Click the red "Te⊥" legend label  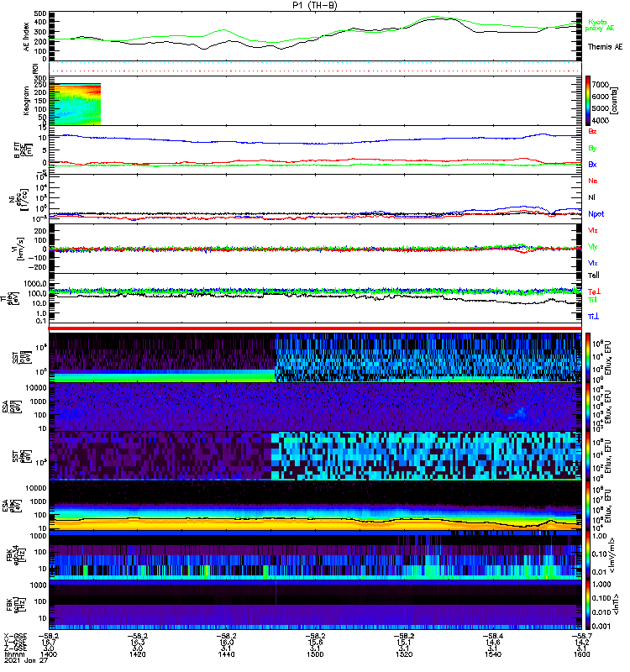(594, 291)
